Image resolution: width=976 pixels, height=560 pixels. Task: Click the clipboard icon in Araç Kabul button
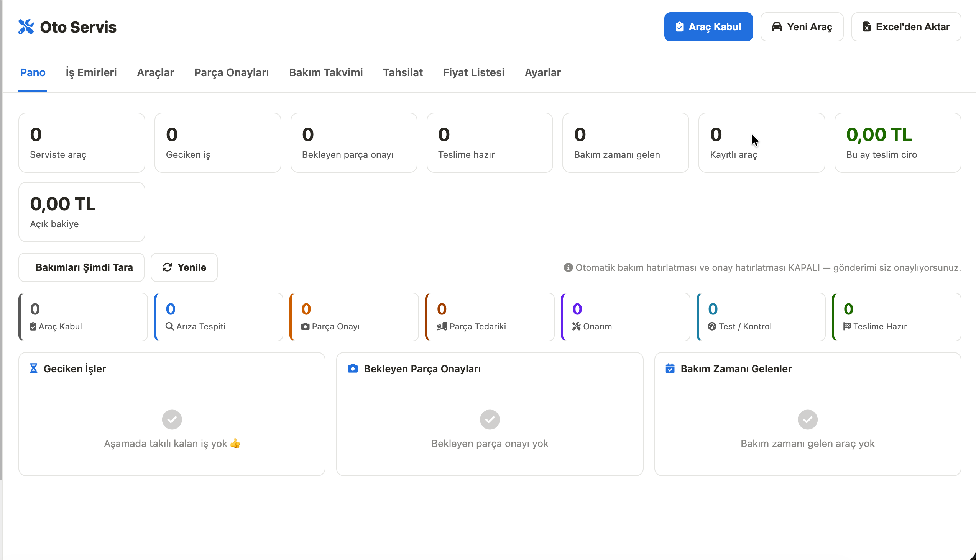tap(679, 27)
